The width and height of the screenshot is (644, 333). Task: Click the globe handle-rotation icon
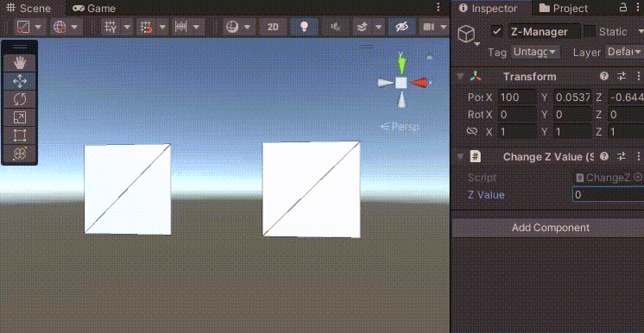click(x=60, y=27)
